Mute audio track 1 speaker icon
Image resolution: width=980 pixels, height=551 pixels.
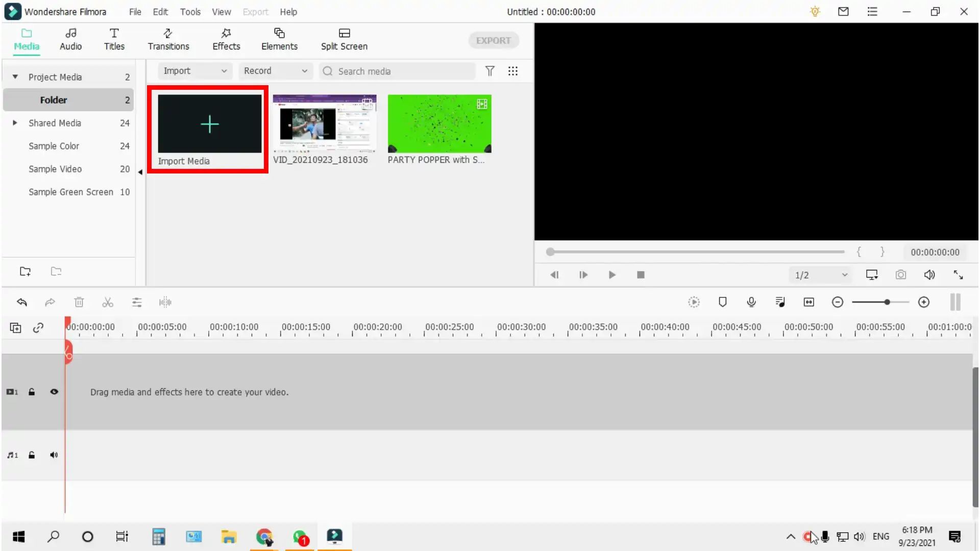coord(54,455)
